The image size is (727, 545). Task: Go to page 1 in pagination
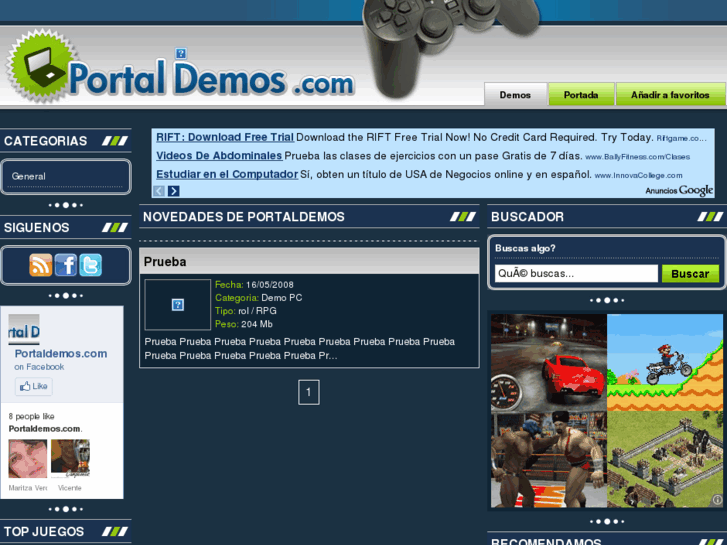tap(309, 392)
